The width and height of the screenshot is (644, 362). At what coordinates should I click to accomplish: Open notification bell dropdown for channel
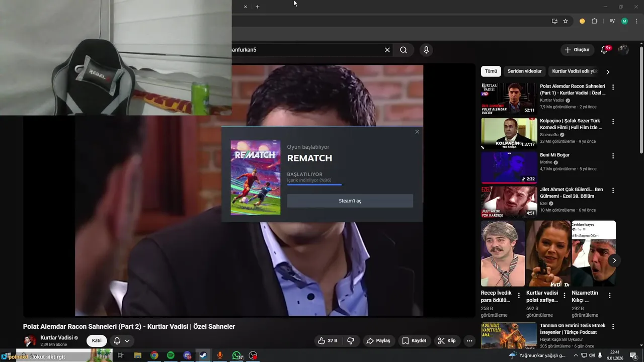121,341
